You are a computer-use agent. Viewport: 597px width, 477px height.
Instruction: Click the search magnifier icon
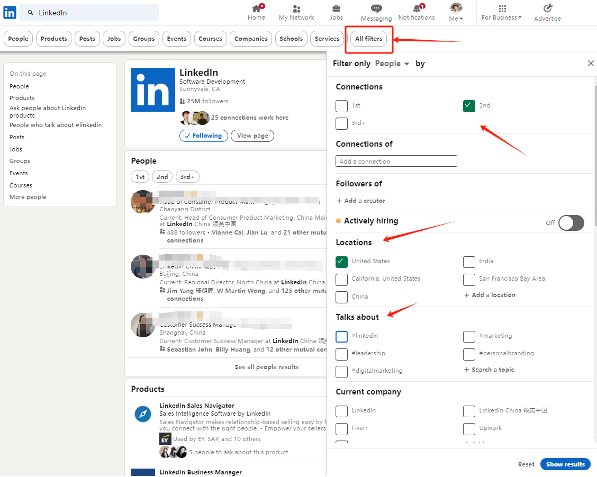coord(30,13)
